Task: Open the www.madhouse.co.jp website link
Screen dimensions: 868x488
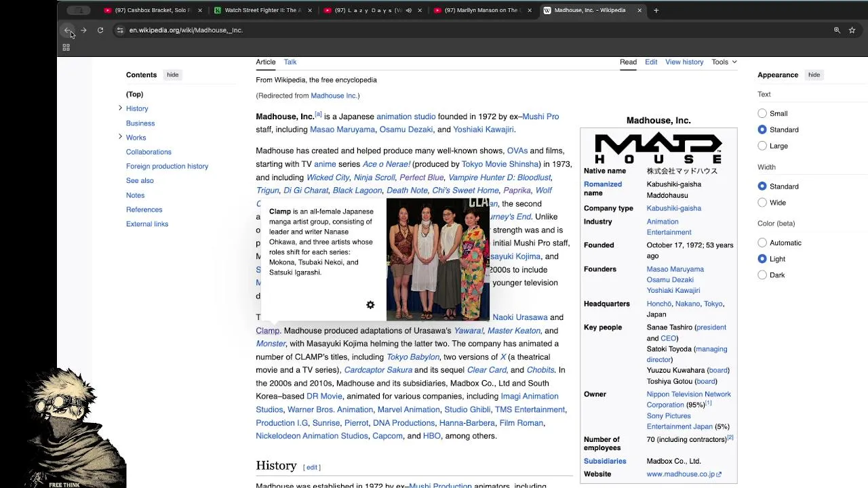Action: [x=684, y=474]
